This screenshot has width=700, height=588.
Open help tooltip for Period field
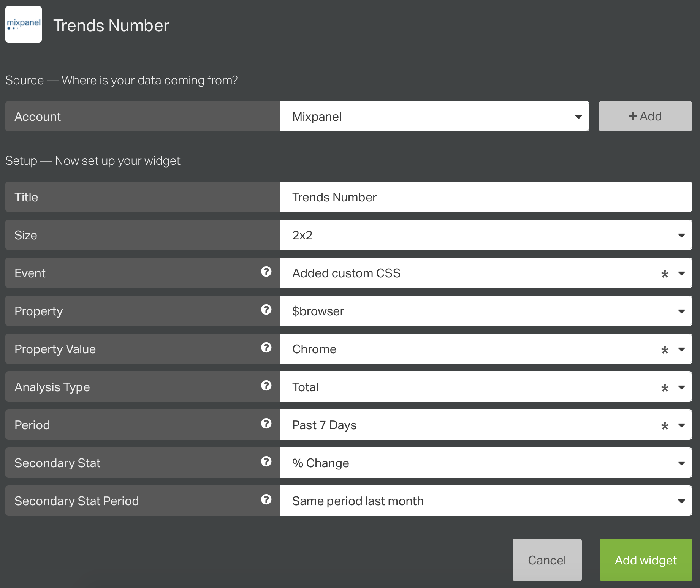click(266, 424)
